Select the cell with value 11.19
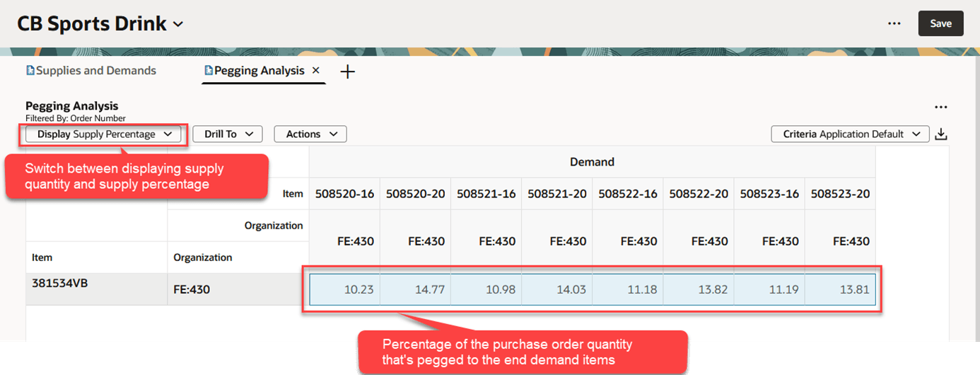Image resolution: width=980 pixels, height=375 pixels. coord(769,289)
